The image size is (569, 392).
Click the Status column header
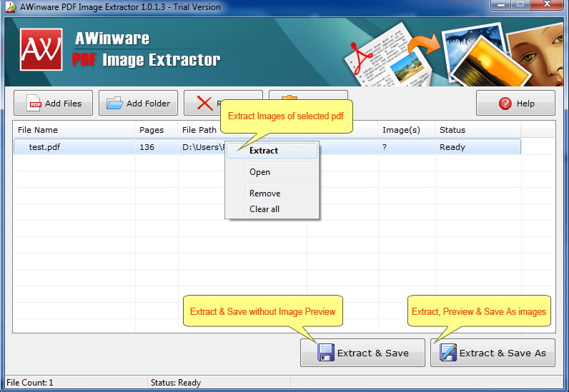[x=478, y=130]
